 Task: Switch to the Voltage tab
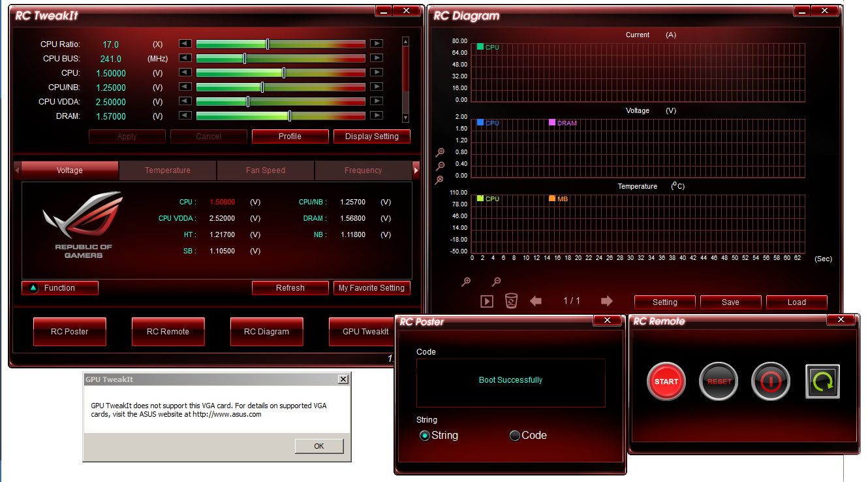70,170
